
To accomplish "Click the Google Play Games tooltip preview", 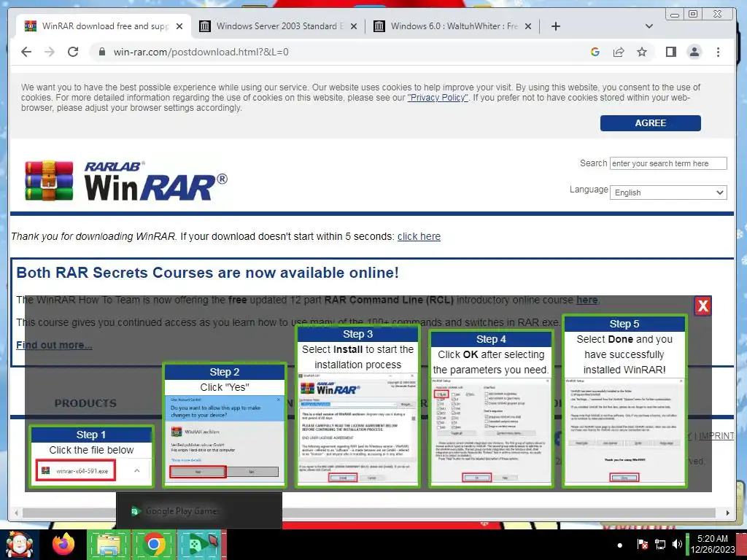I will 199,511.
